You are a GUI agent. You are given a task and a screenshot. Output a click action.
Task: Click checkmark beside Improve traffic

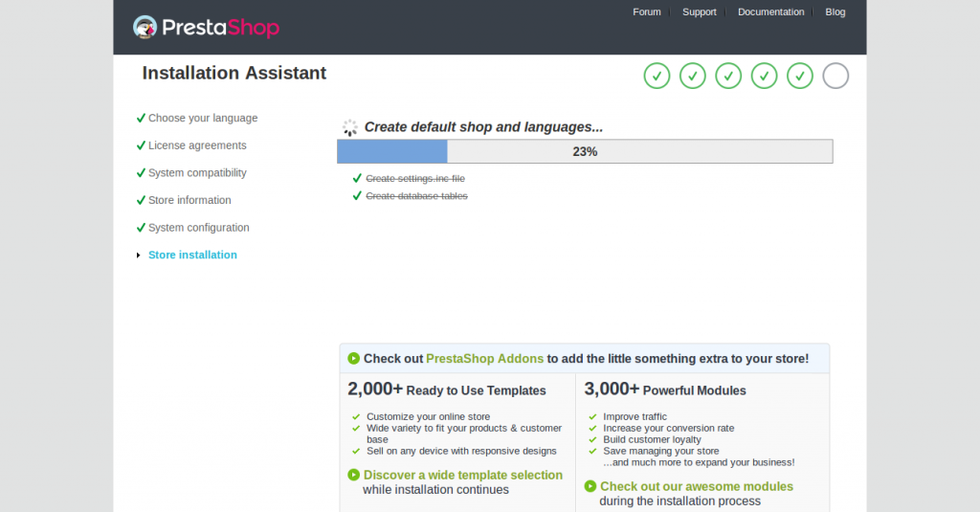point(592,417)
